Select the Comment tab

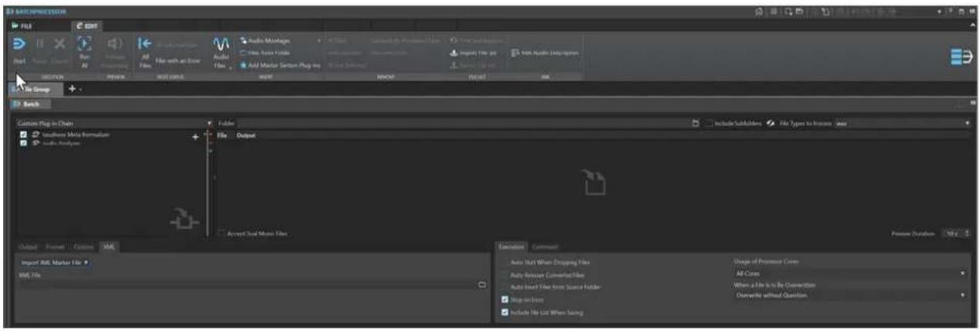click(545, 247)
